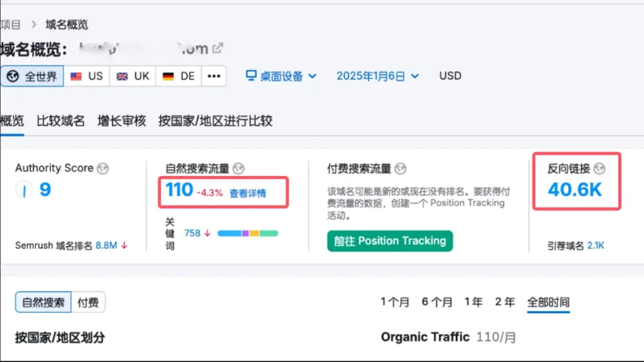The width and height of the screenshot is (644, 362).
Task: Click the 按国家/地区划分 heading
Action: tap(60, 337)
